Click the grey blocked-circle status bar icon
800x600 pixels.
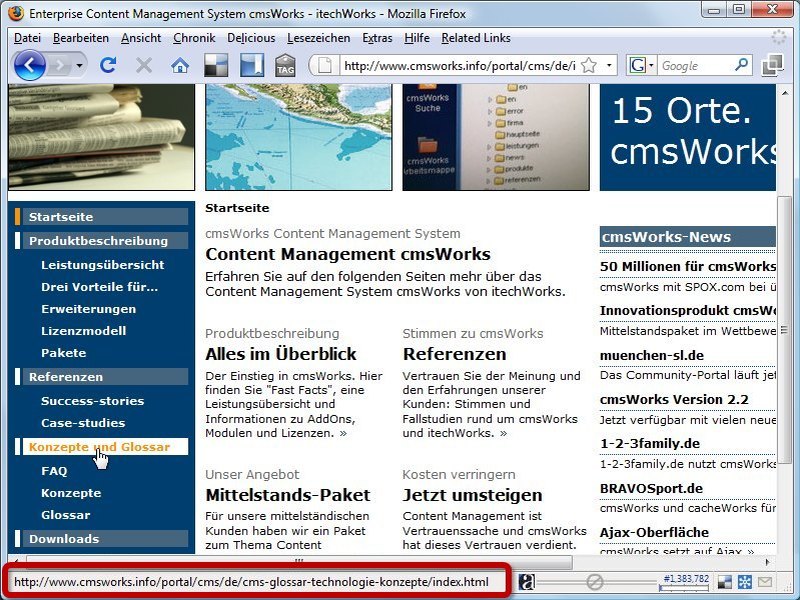(594, 582)
